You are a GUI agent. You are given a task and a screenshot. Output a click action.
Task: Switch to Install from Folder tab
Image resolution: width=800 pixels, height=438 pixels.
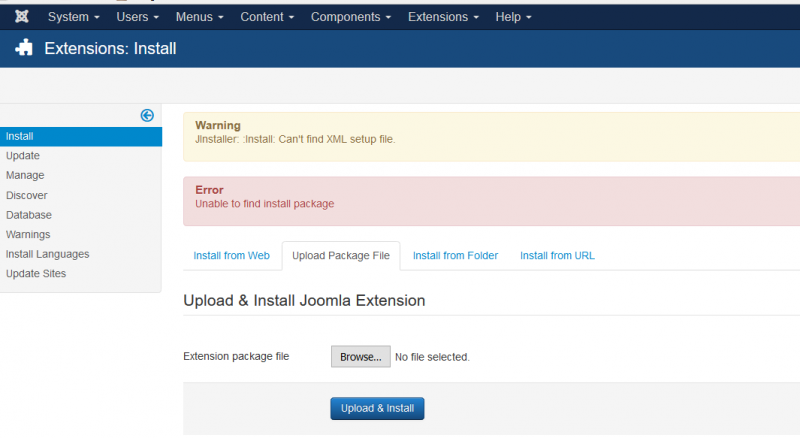tap(455, 256)
